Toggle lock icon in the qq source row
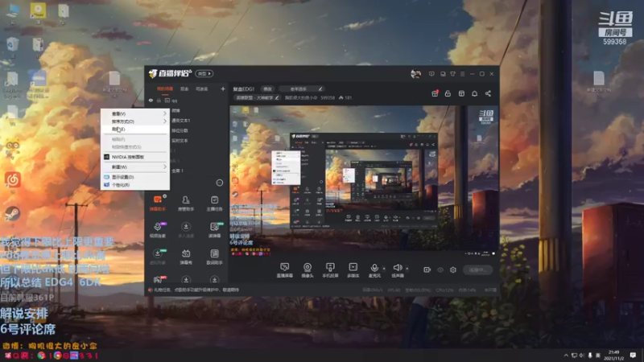This screenshot has height=362, width=644. (x=159, y=101)
